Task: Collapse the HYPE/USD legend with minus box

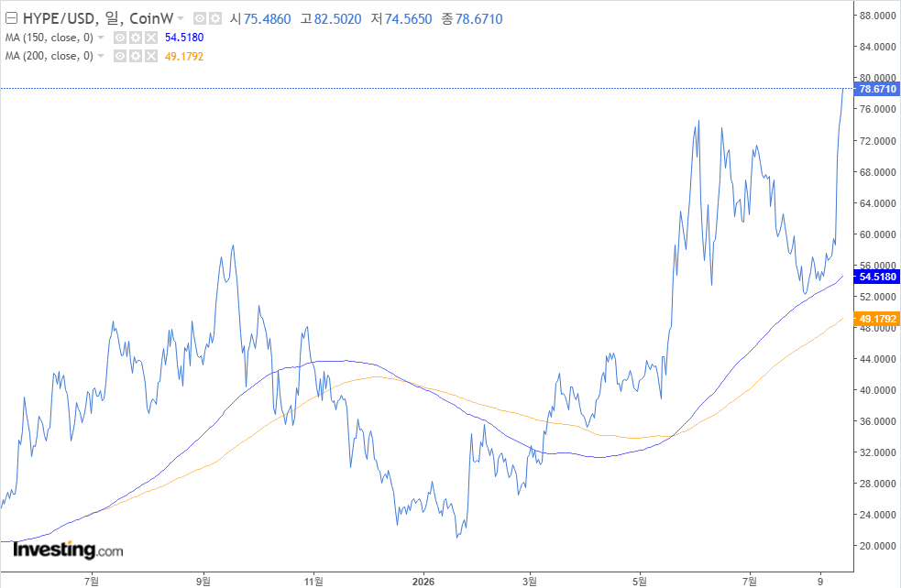Action: point(11,18)
